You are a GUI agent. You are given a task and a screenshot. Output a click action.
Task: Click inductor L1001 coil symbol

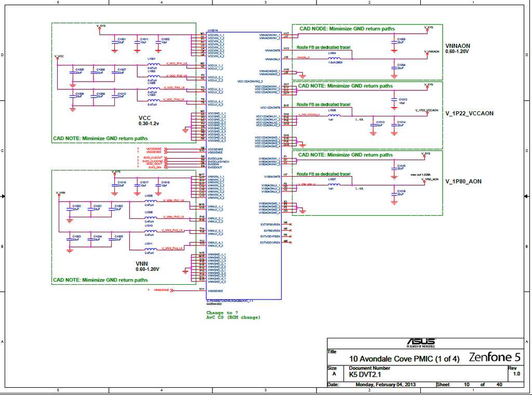(x=153, y=64)
